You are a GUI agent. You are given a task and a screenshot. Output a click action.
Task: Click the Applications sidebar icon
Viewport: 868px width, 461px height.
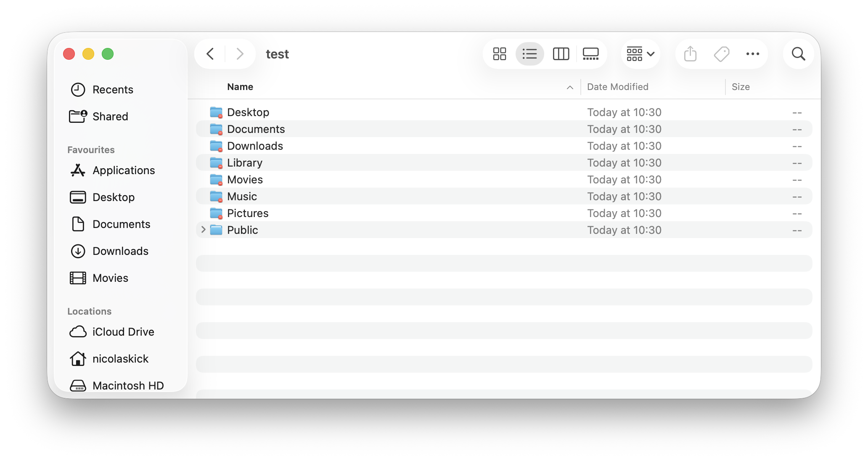coord(78,170)
